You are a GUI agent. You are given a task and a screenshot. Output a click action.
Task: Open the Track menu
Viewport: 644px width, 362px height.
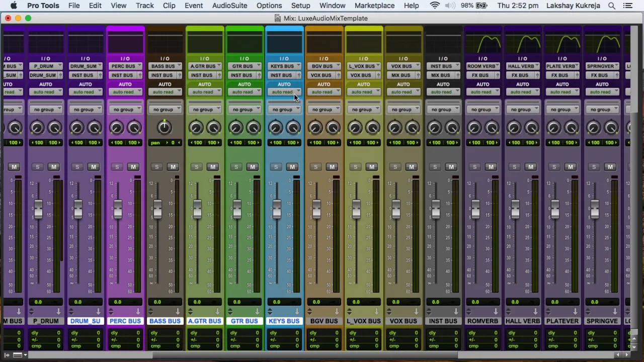point(144,6)
